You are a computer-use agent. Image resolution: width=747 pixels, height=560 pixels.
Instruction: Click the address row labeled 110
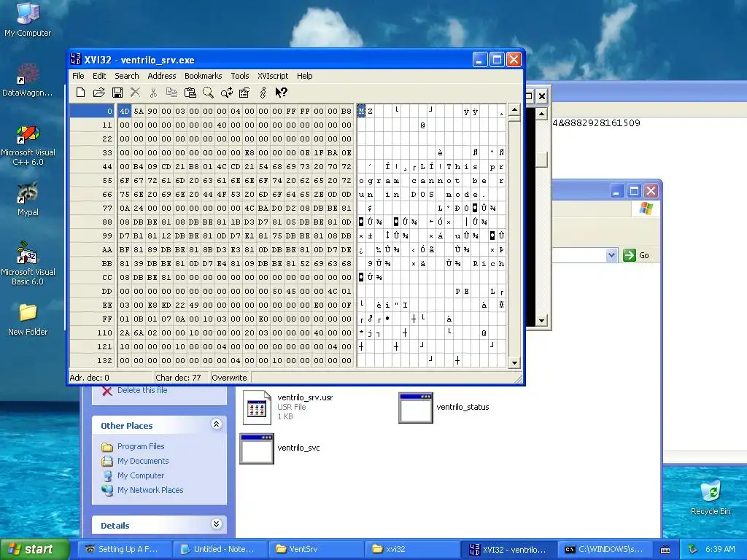pos(93,332)
